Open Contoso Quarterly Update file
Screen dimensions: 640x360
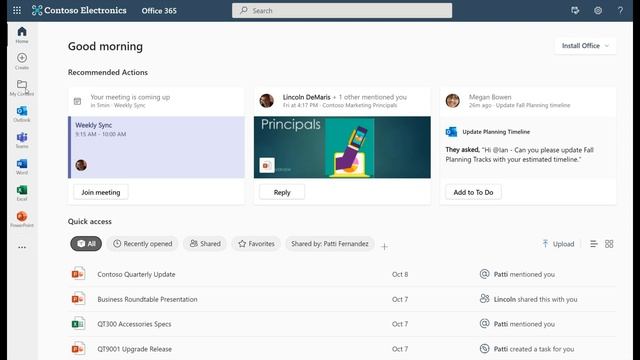[136, 274]
